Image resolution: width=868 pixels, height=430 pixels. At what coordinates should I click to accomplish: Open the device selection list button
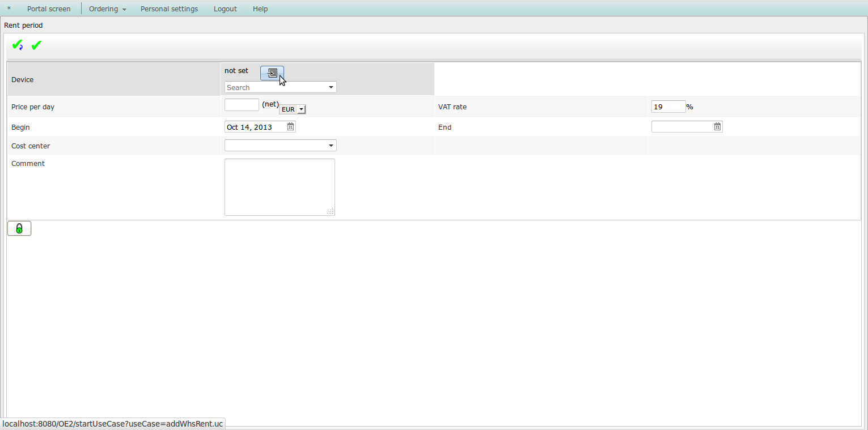tap(272, 73)
